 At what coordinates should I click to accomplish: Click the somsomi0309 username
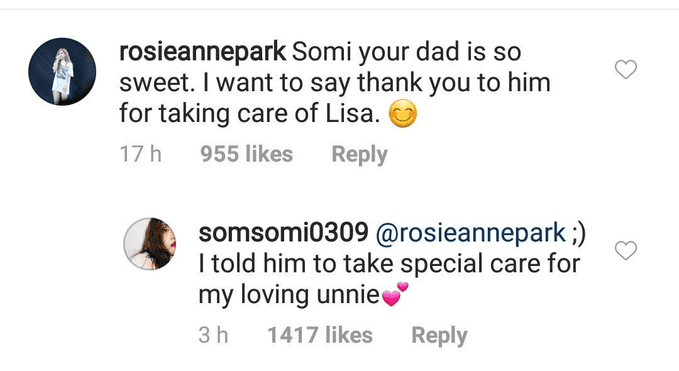tap(283, 232)
